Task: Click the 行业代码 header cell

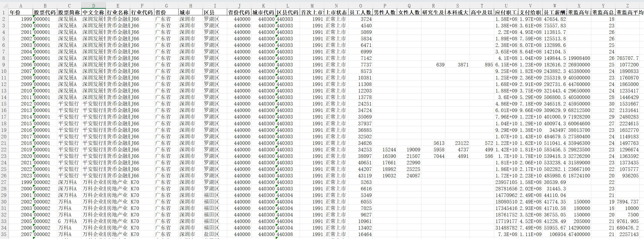Action: pos(142,12)
